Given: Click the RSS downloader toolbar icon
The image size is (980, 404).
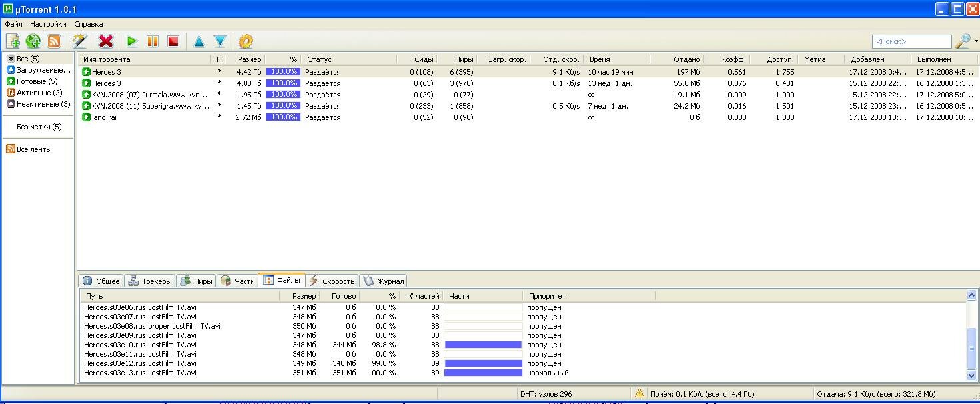Looking at the screenshot, I should [x=54, y=41].
